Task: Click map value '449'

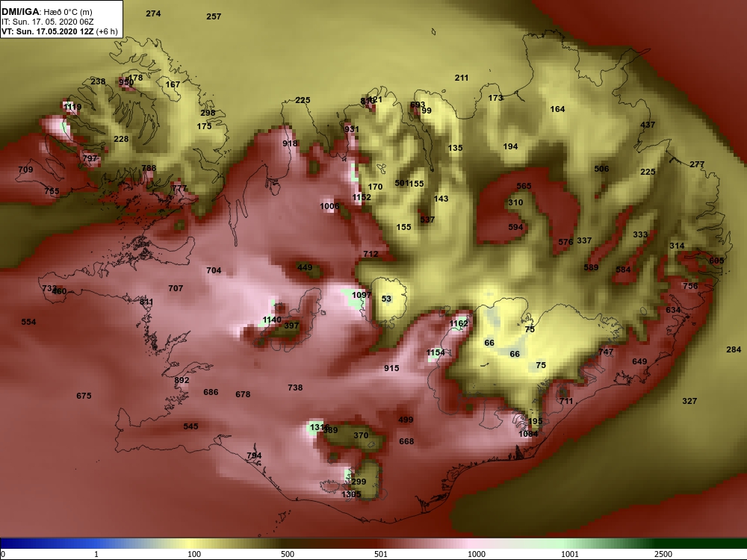Action: pos(305,267)
